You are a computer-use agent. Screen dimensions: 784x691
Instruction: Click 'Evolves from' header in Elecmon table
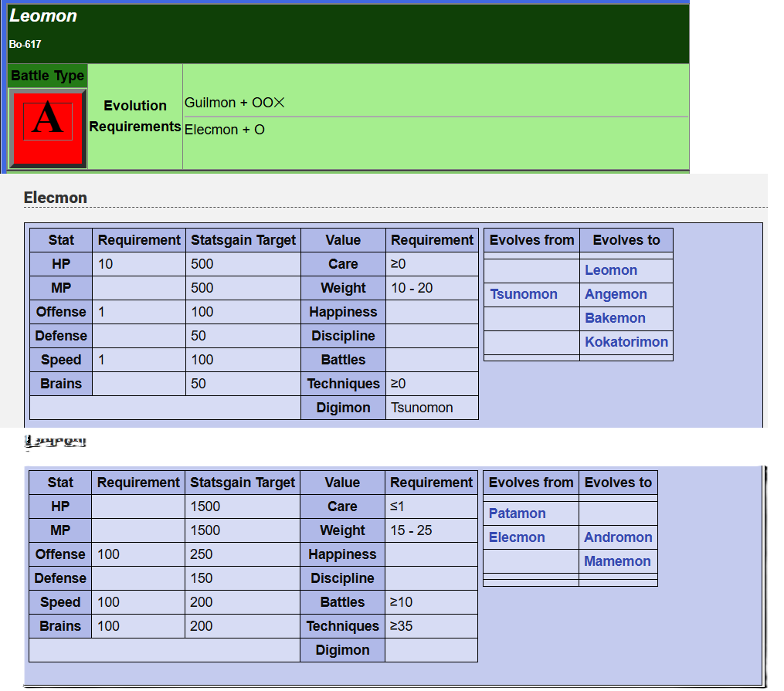pos(531,240)
